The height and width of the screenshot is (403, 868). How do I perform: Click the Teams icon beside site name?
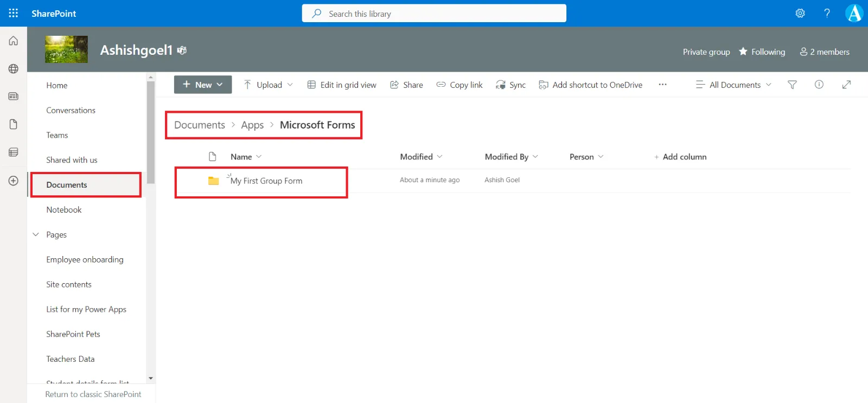[182, 50]
